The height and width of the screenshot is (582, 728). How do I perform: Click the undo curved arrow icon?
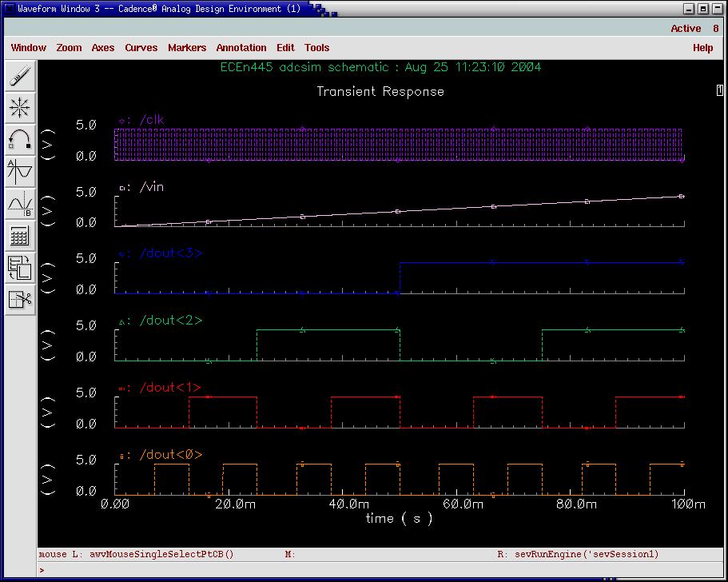pyautogui.click(x=20, y=139)
